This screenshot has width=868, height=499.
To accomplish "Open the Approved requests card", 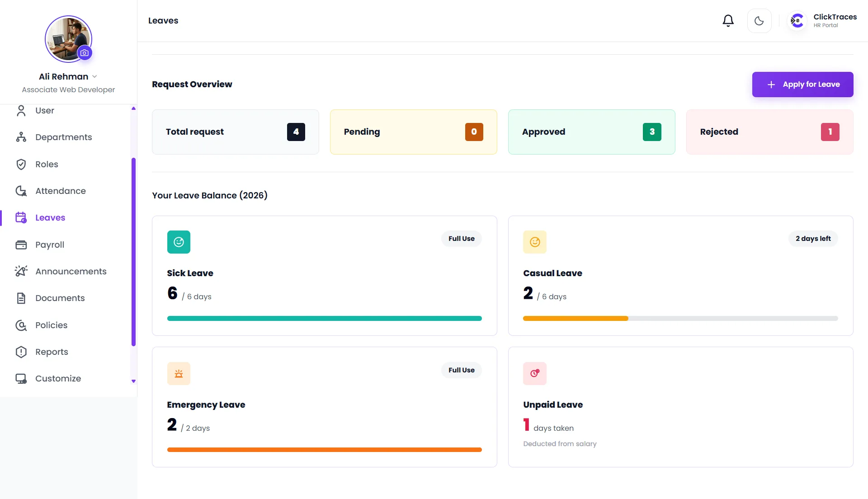I will point(591,132).
